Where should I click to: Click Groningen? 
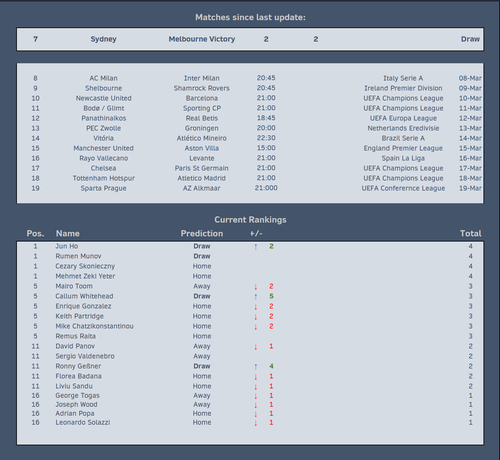pyautogui.click(x=202, y=128)
